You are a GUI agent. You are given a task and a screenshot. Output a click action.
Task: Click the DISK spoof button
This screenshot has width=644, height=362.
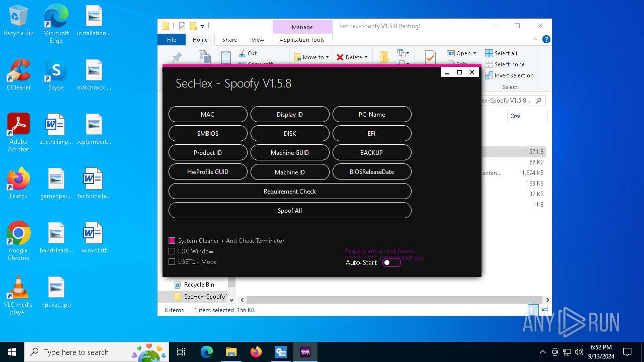coord(290,133)
